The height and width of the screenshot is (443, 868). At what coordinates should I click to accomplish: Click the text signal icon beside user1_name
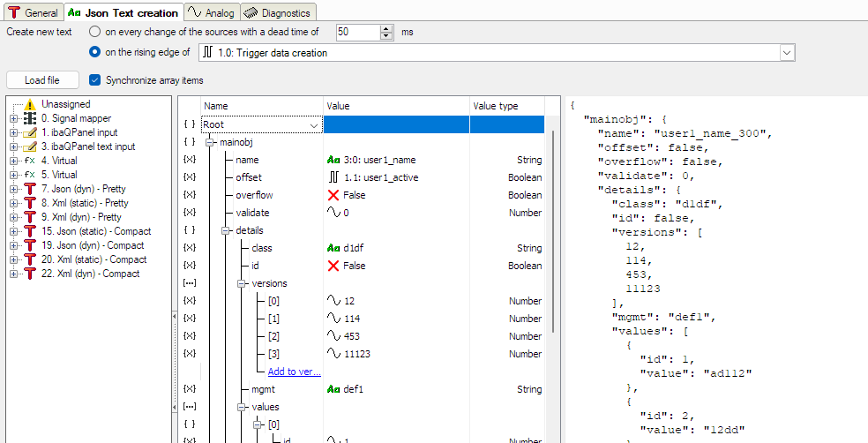[333, 160]
